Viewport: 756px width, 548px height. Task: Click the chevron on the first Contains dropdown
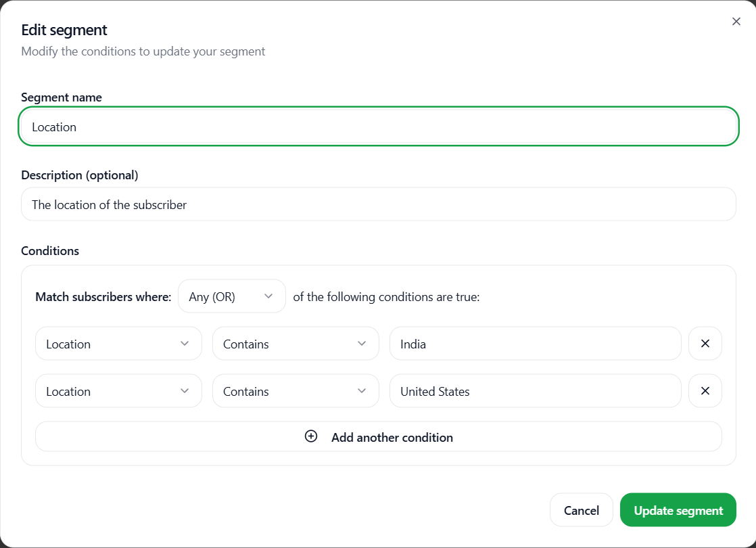361,343
